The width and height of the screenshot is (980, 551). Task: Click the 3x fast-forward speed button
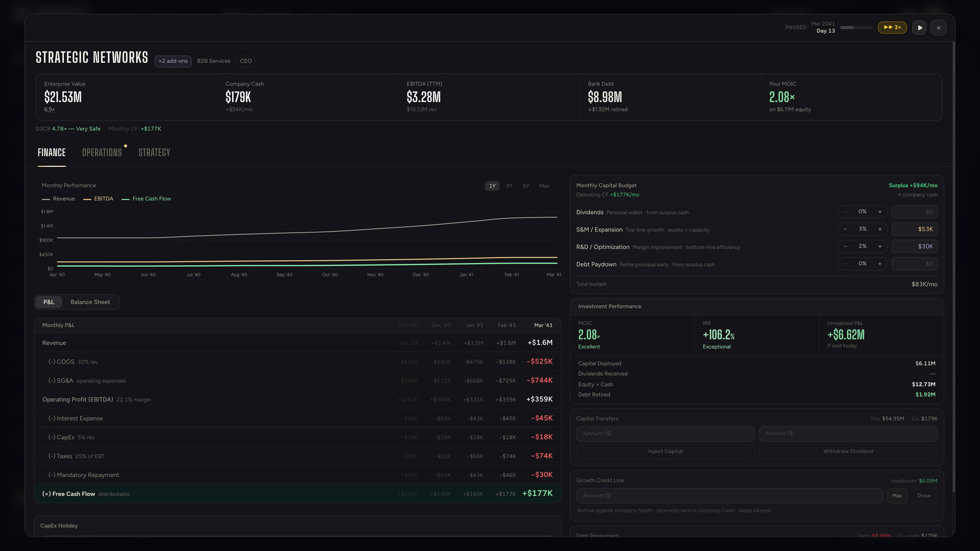tap(892, 28)
